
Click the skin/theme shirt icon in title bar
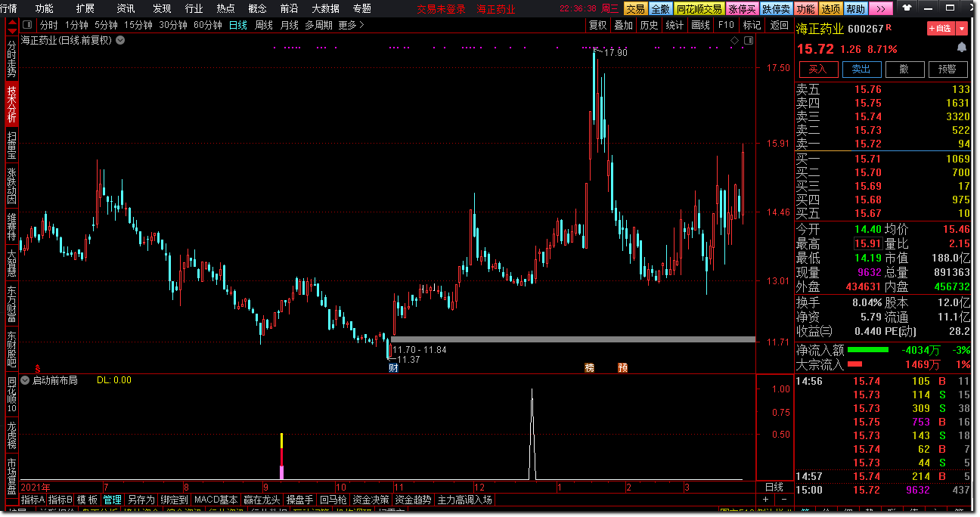907,8
